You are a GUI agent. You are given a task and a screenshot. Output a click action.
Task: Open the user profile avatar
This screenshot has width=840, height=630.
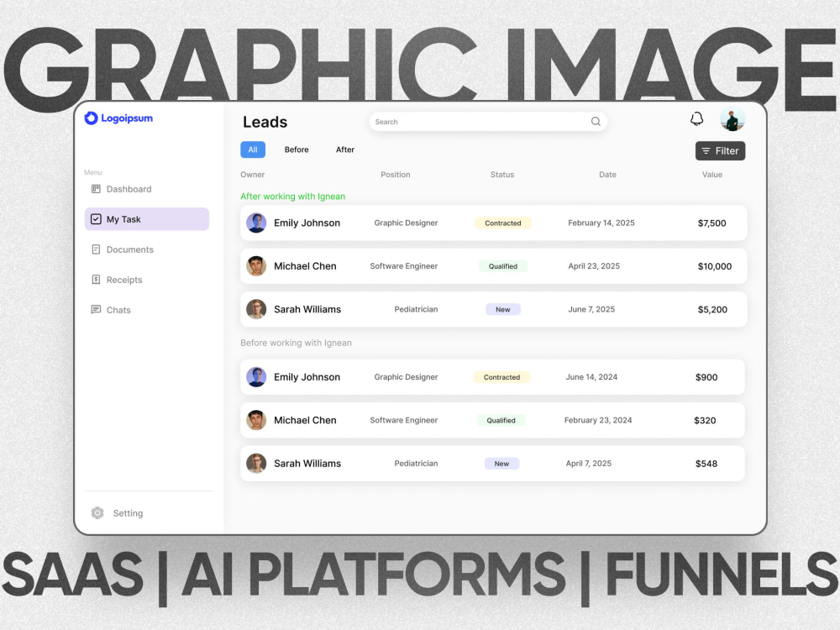point(732,119)
